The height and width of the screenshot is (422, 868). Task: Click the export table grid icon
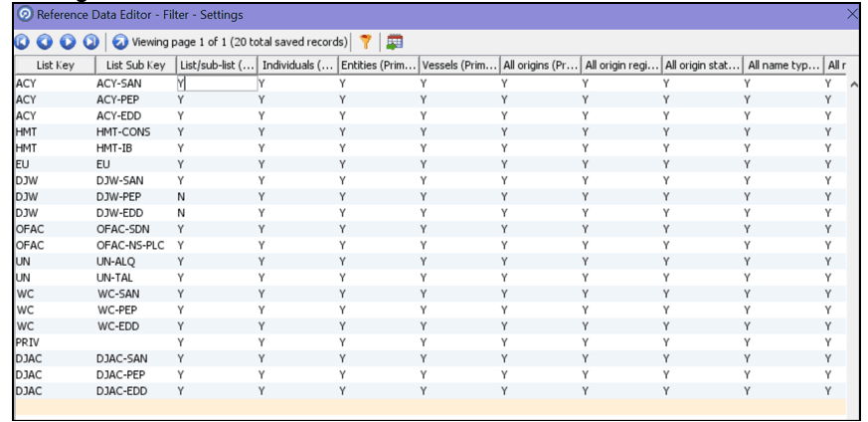pyautogui.click(x=395, y=42)
